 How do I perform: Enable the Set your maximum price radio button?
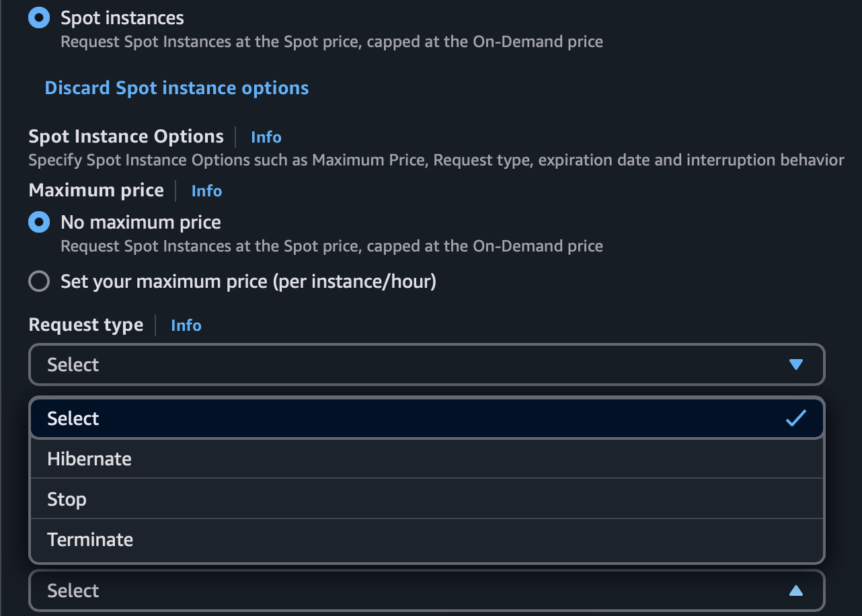[39, 281]
